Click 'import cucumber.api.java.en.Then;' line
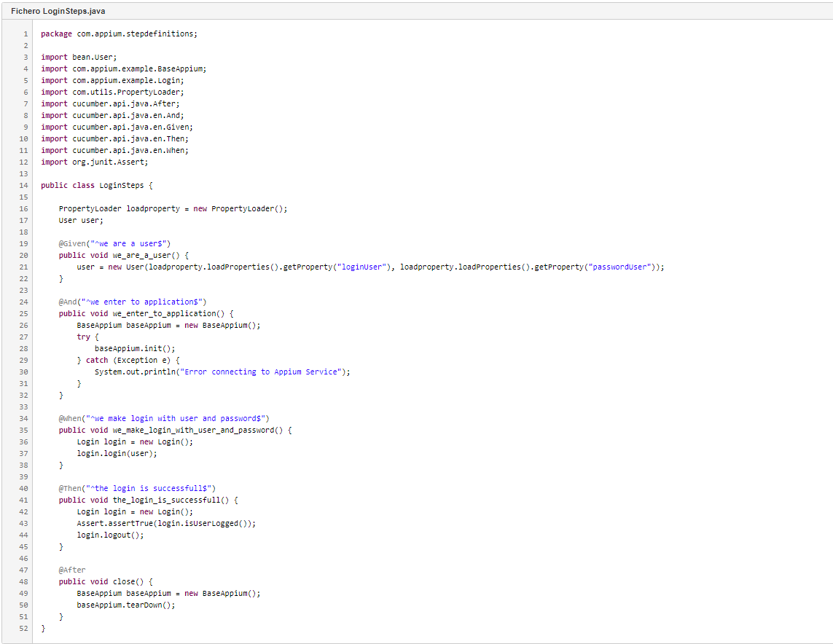Viewport: 833px width, 644px height. [x=114, y=138]
